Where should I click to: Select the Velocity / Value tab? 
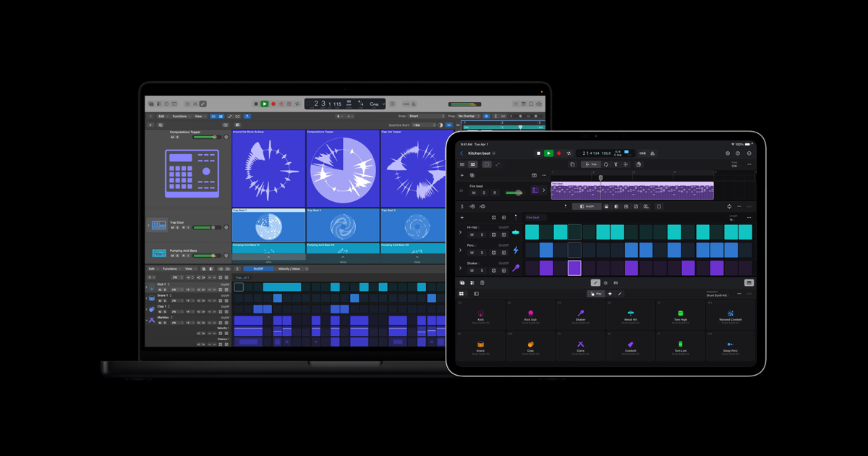point(289,269)
